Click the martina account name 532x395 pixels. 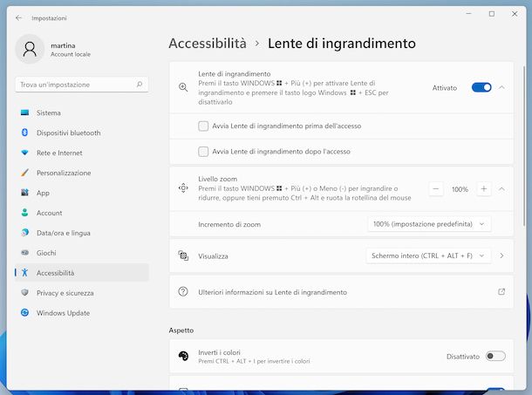(63, 45)
